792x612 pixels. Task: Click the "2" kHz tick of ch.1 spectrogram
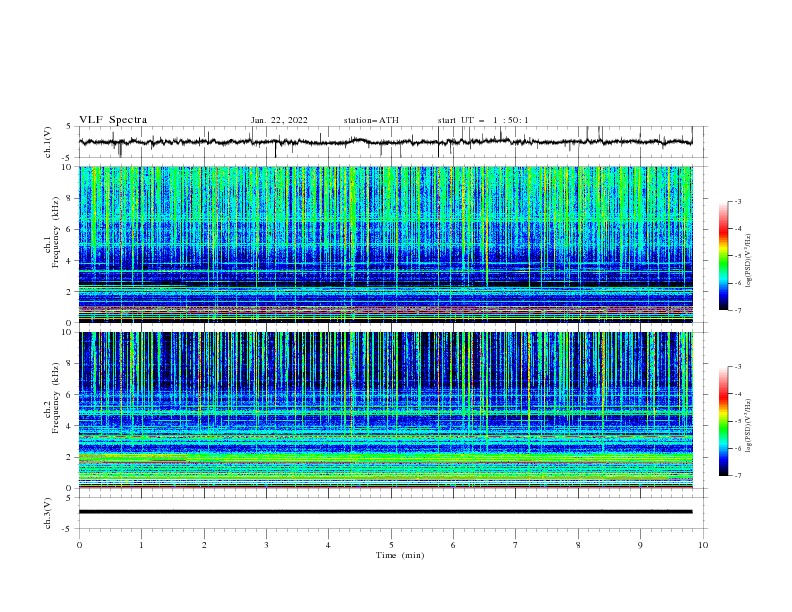[x=71, y=292]
